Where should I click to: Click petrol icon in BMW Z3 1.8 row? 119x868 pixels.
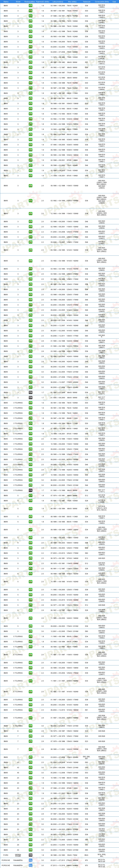[30, 778]
